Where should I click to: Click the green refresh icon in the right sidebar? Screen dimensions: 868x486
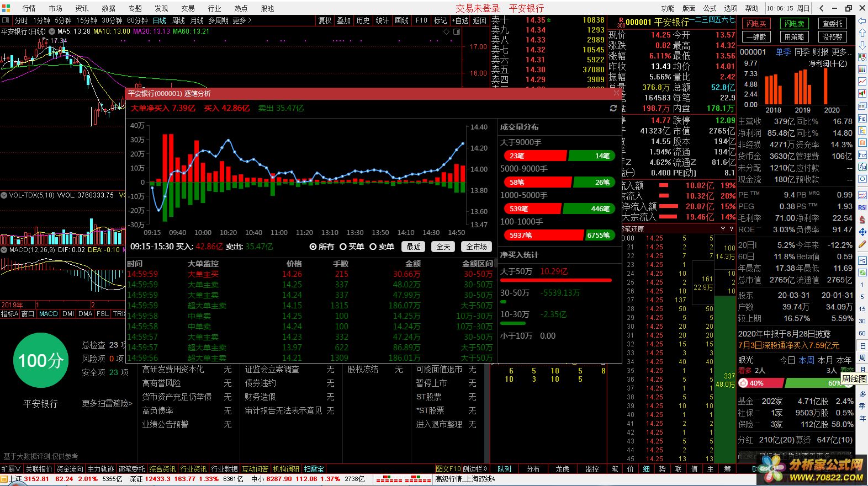tap(862, 273)
